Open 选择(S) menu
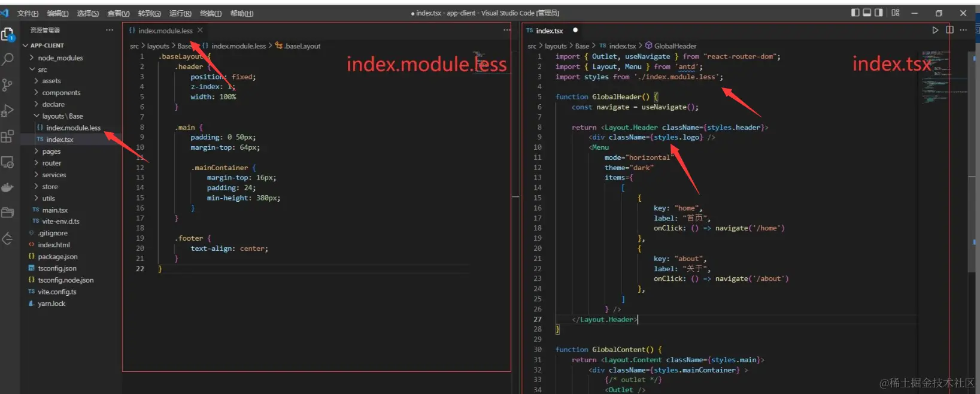 (x=88, y=13)
